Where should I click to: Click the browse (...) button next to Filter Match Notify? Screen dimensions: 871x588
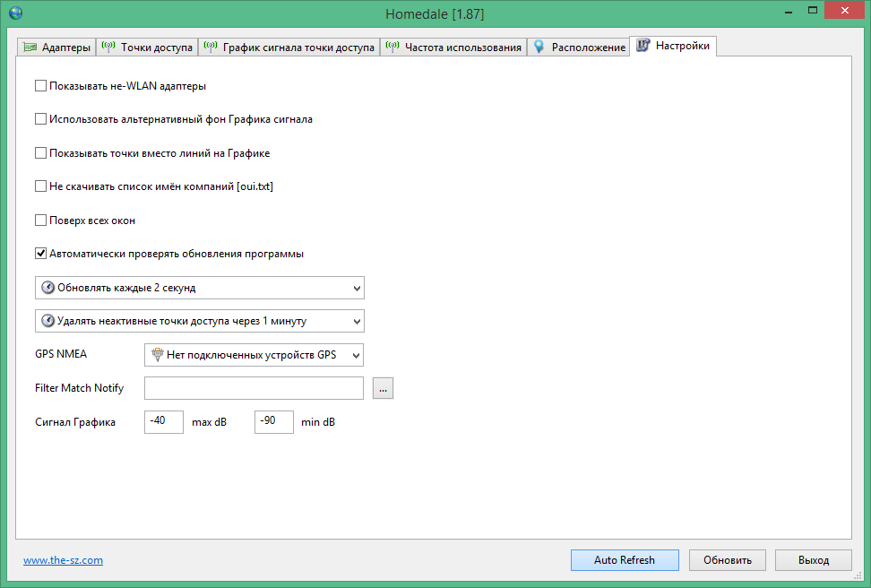pyautogui.click(x=384, y=388)
